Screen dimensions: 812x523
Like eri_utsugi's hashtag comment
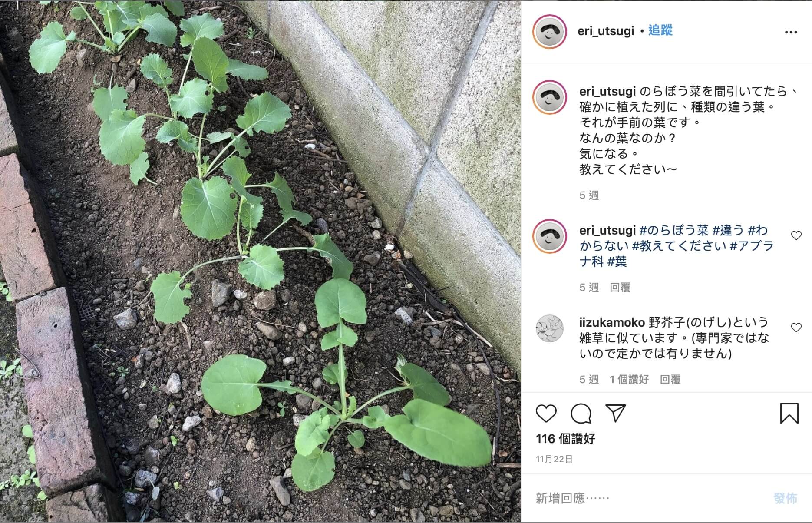point(796,235)
